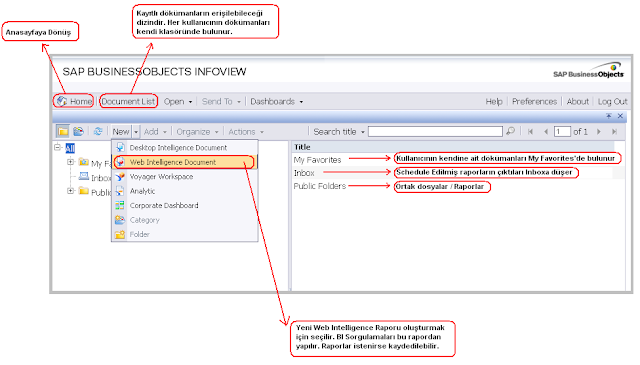Click the SAP BusinessObjects logo
This screenshot has width=640, height=365.
coord(589,70)
